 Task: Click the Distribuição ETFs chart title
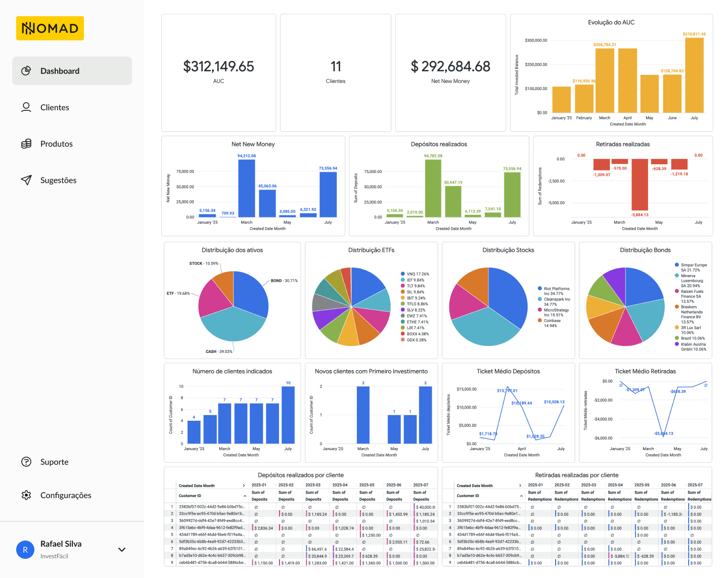pyautogui.click(x=371, y=250)
